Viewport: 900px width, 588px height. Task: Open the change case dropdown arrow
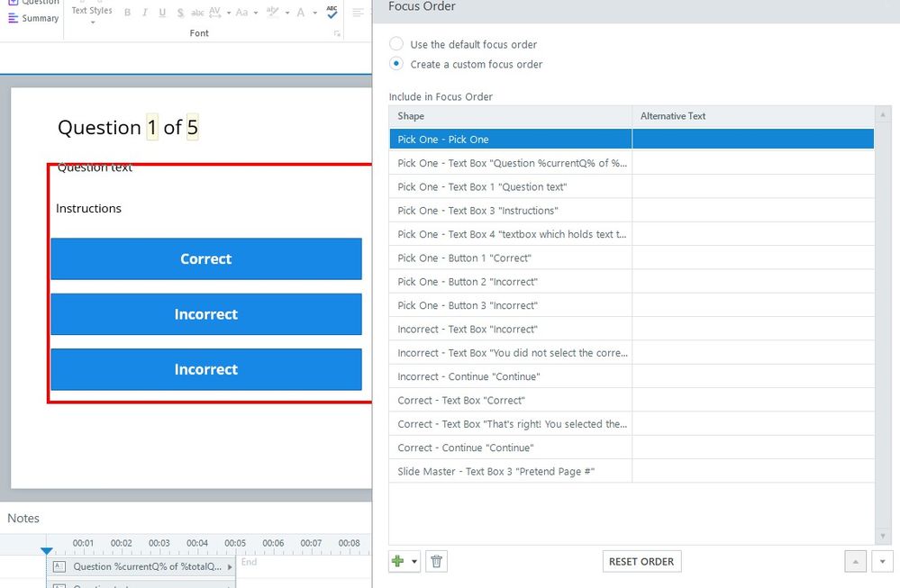pos(256,13)
